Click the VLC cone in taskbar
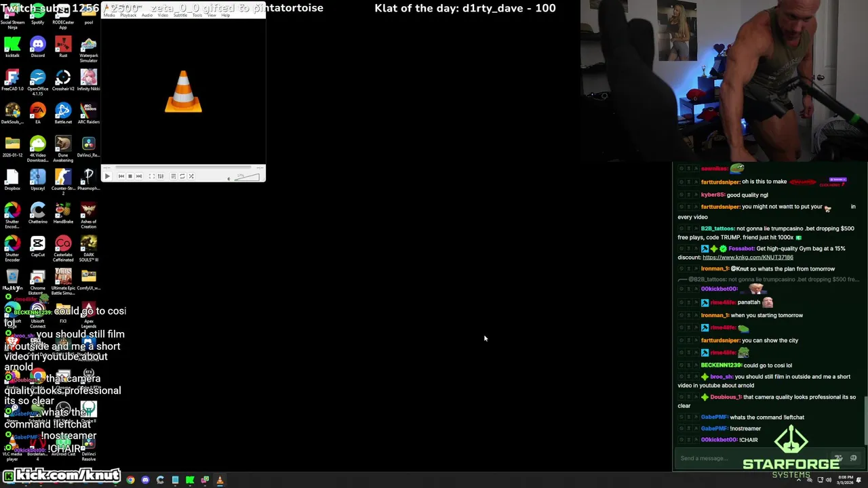The width and height of the screenshot is (868, 488). click(x=220, y=480)
